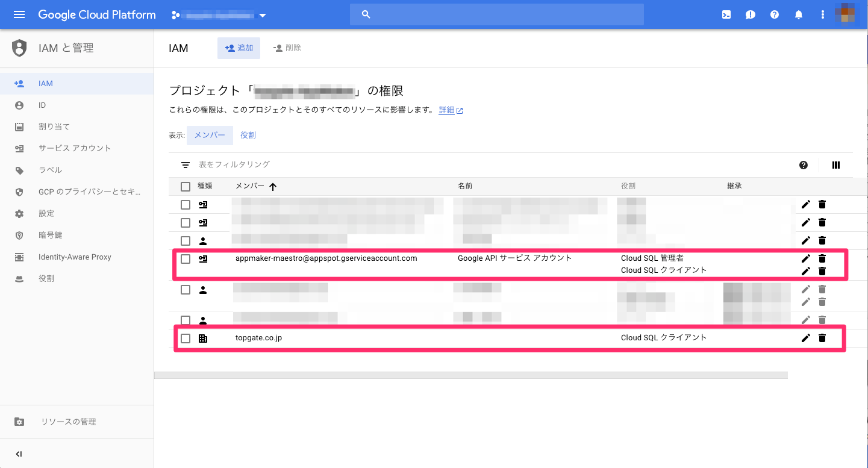Edit the topgate.co.jp role
The width and height of the screenshot is (868, 468).
point(806,338)
